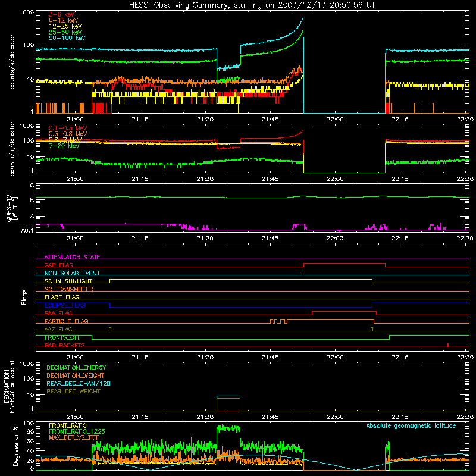
Task: Click the 'B' level on GOES axis
Action: (32, 200)
